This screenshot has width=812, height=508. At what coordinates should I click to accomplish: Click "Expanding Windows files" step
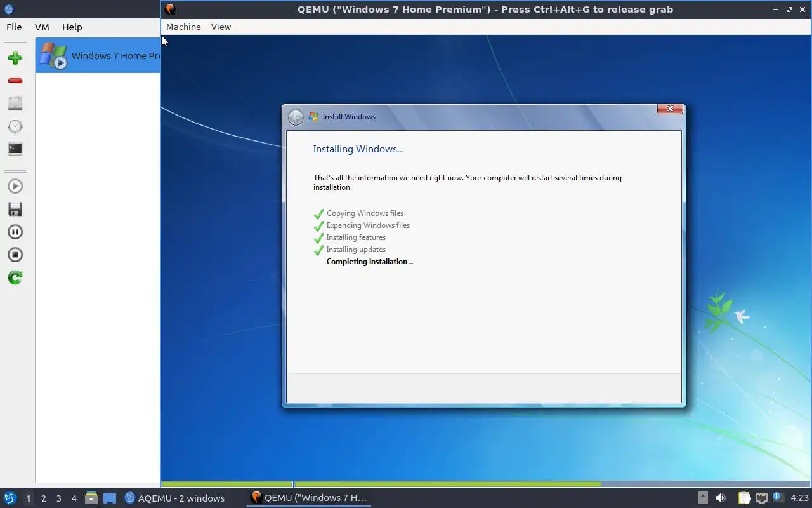(x=368, y=225)
